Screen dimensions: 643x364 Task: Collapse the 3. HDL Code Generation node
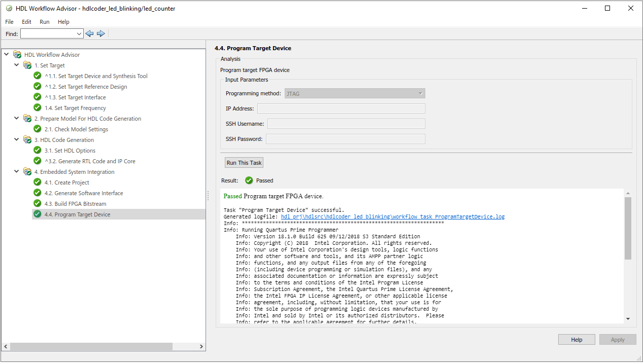pyautogui.click(x=17, y=140)
